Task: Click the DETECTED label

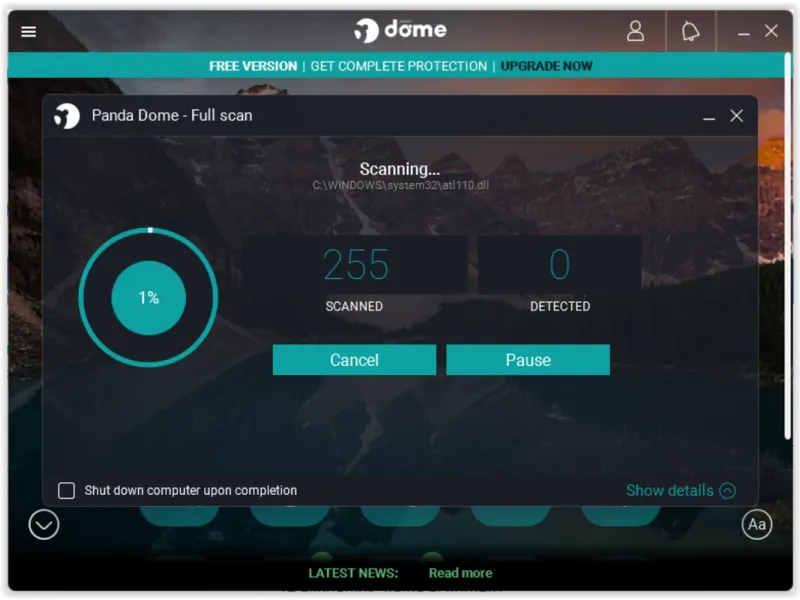Action: click(x=560, y=306)
